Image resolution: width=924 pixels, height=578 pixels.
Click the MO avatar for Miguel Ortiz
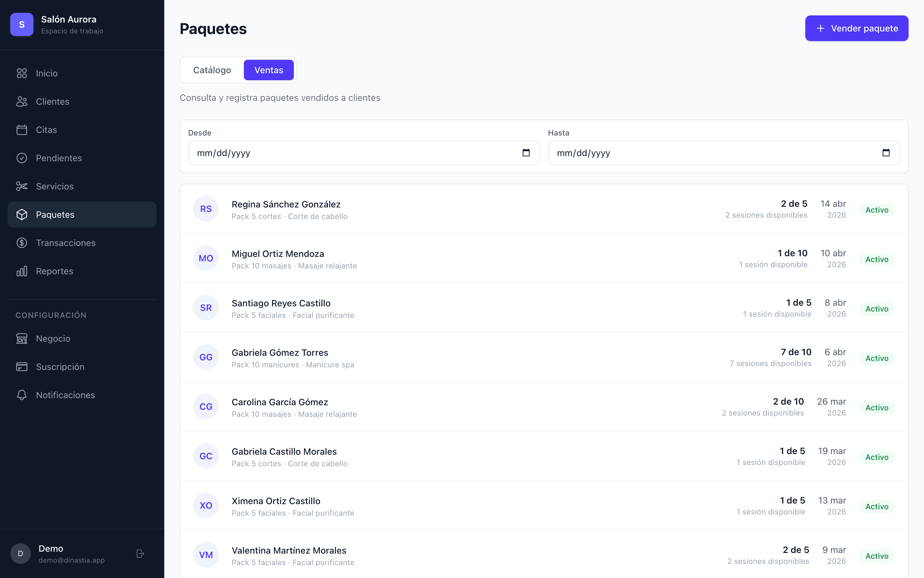pyautogui.click(x=206, y=258)
